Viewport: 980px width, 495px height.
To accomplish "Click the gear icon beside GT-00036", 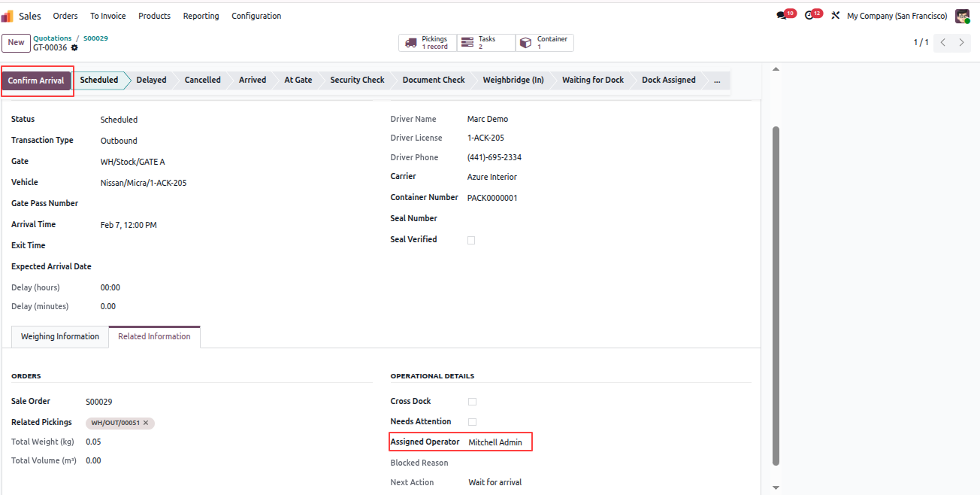I will (x=74, y=48).
